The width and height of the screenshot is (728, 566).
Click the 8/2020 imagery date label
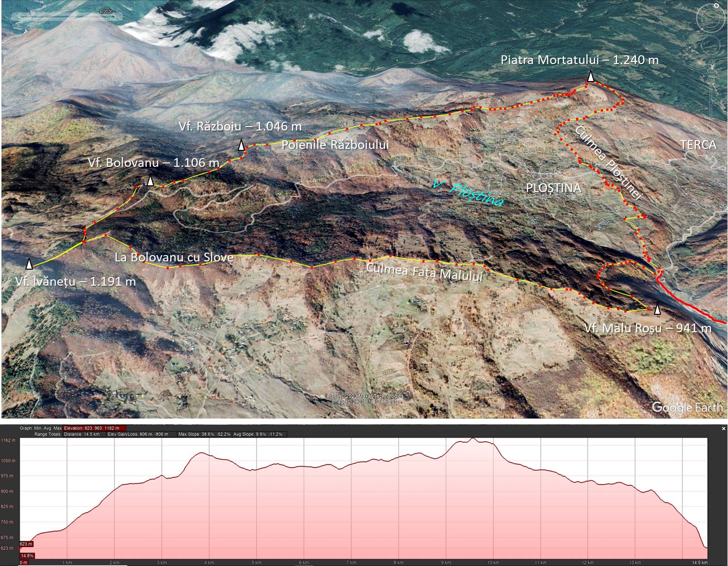coord(105,11)
